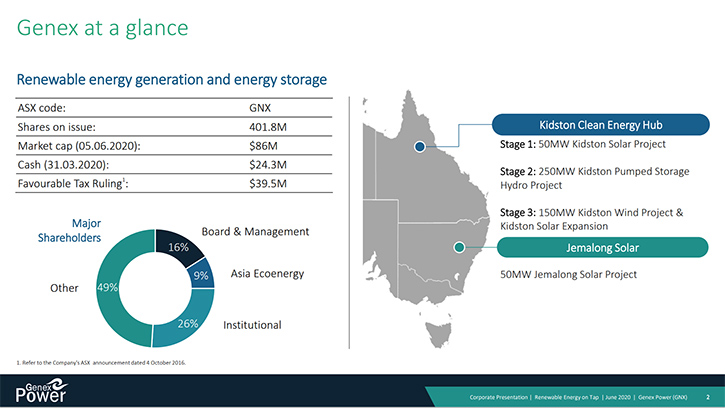Click the 26% Institutional donut segment
This screenshot has height=408, width=725.
coord(185,322)
